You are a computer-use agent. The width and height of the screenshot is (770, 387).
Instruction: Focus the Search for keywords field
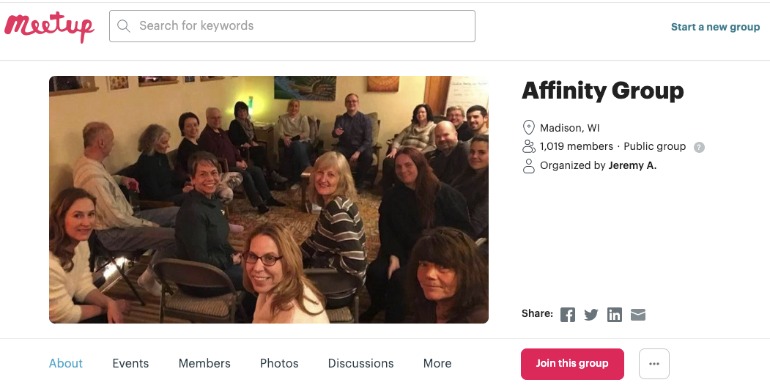[292, 26]
